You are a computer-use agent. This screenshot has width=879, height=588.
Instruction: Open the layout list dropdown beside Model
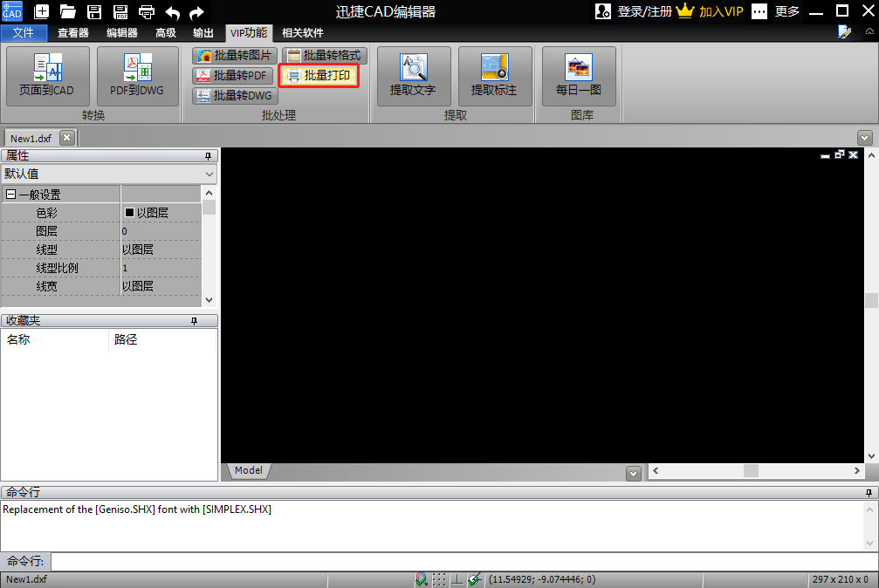click(x=633, y=474)
